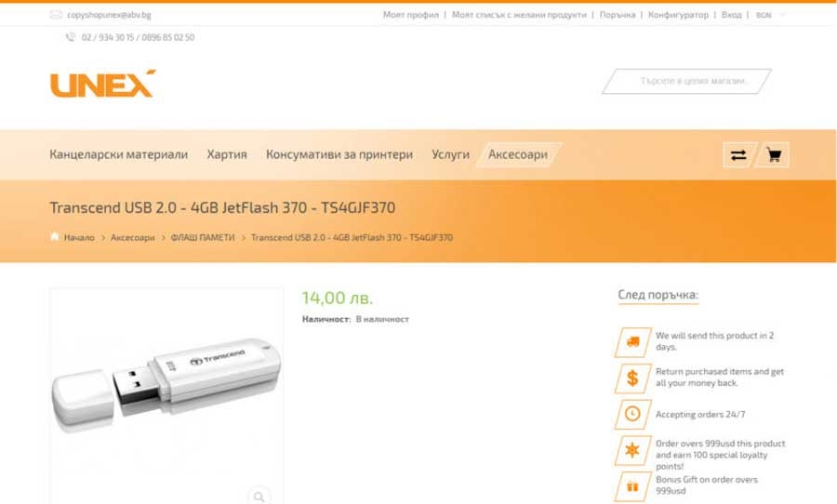Open the shopping cart icon
This screenshot has height=504, width=837.
coord(774,155)
